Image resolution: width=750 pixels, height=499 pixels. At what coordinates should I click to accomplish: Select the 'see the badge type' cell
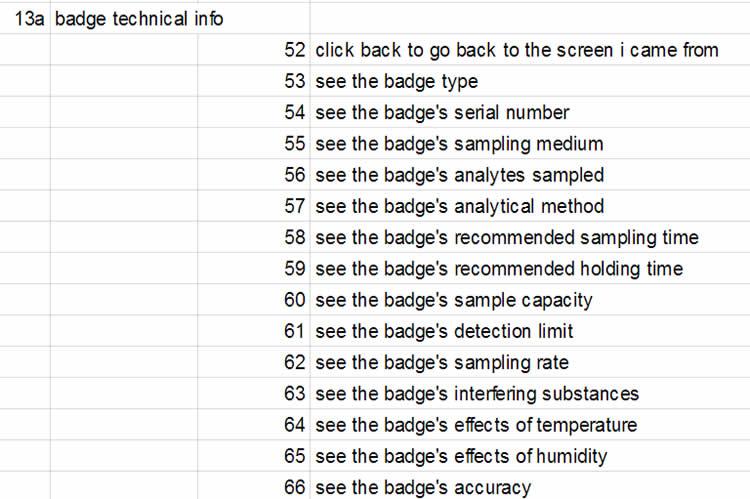point(396,81)
